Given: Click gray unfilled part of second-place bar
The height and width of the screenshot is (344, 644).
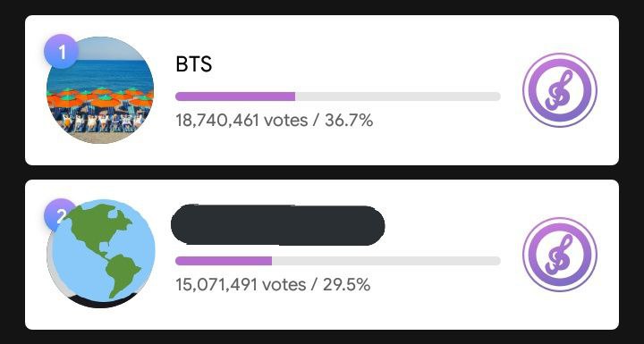Looking at the screenshot, I should pos(386,261).
